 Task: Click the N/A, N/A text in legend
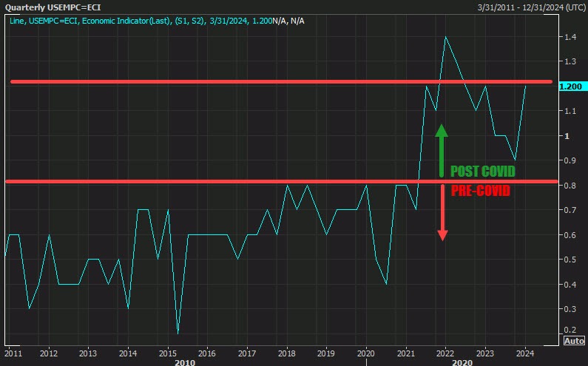[288, 20]
